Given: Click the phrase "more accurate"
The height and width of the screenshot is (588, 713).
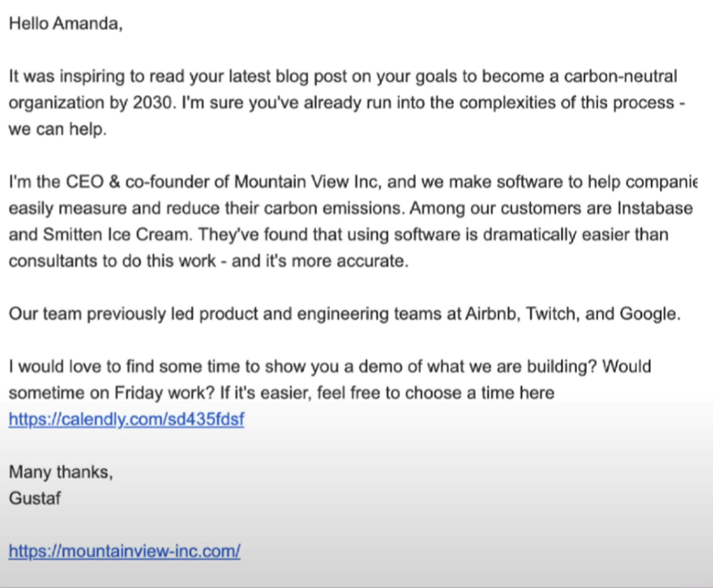Looking at the screenshot, I should point(349,261).
